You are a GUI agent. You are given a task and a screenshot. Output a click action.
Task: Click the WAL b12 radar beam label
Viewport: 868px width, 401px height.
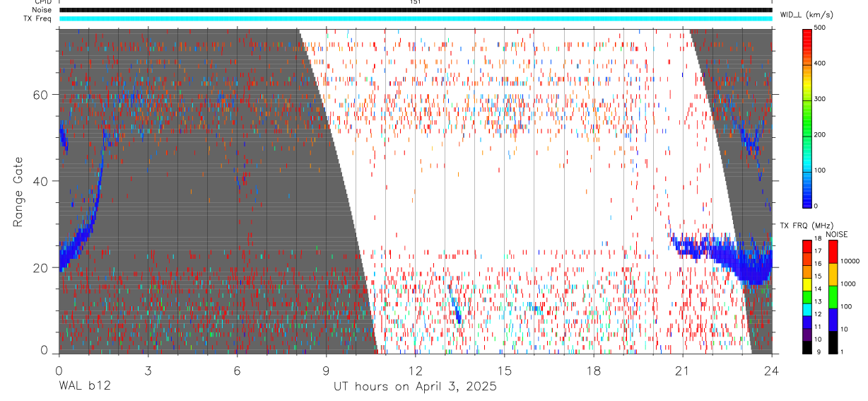coord(84,386)
